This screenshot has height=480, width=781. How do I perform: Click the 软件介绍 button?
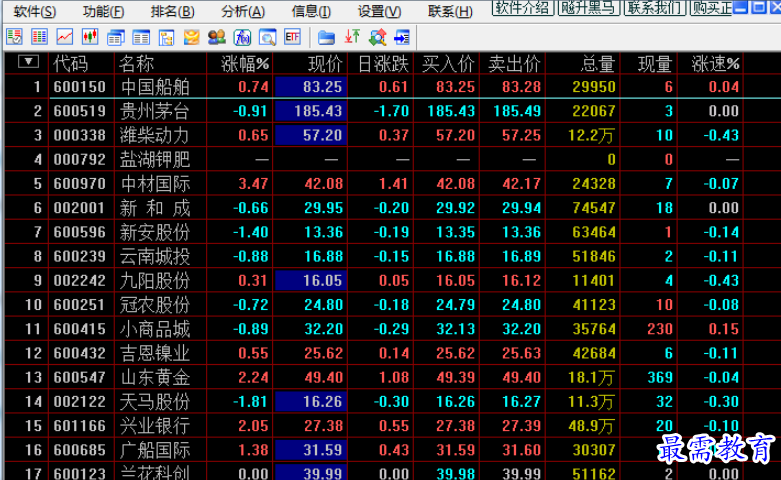pyautogui.click(x=523, y=7)
